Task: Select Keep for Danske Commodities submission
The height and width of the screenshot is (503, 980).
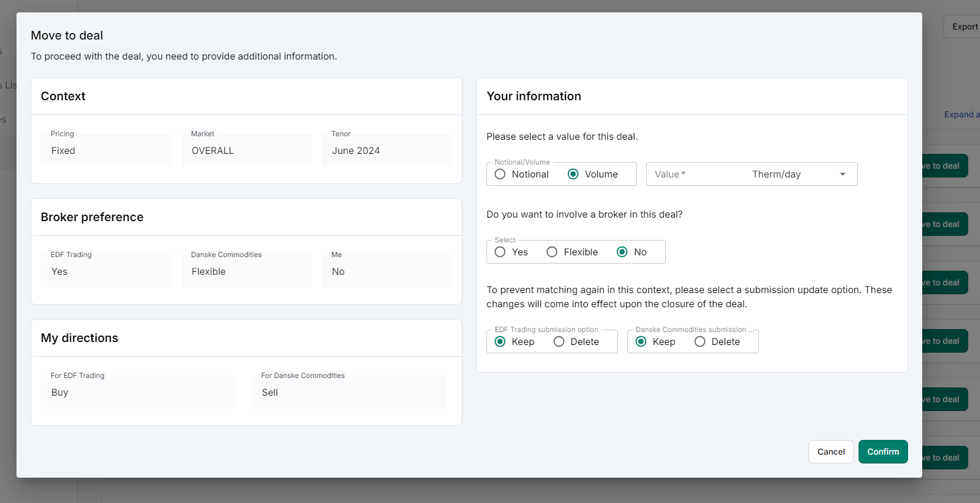Action: (x=641, y=341)
